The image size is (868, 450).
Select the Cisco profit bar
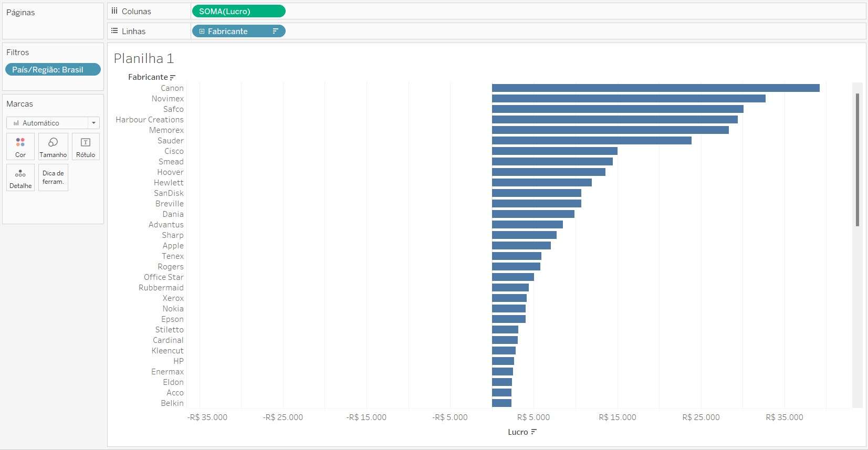pyautogui.click(x=555, y=151)
